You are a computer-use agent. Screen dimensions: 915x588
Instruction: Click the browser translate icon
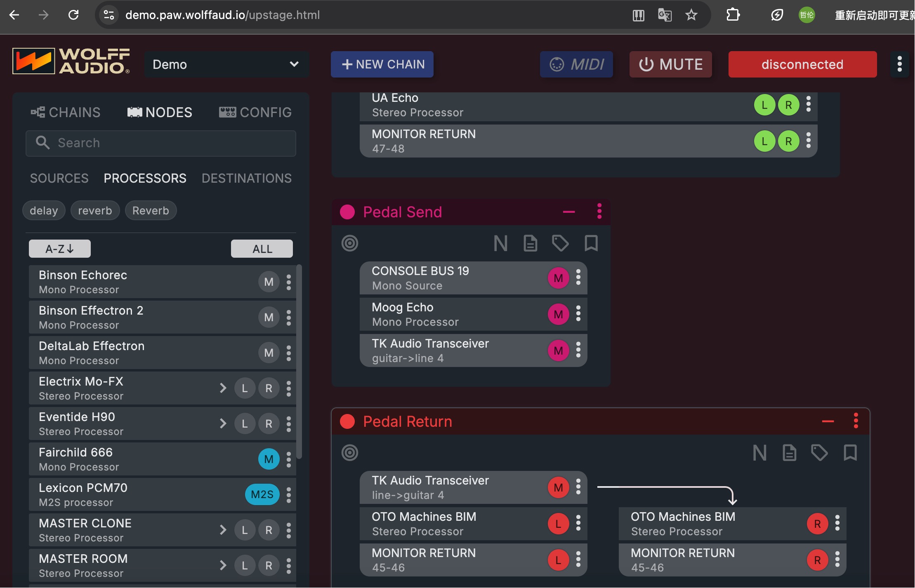665,15
